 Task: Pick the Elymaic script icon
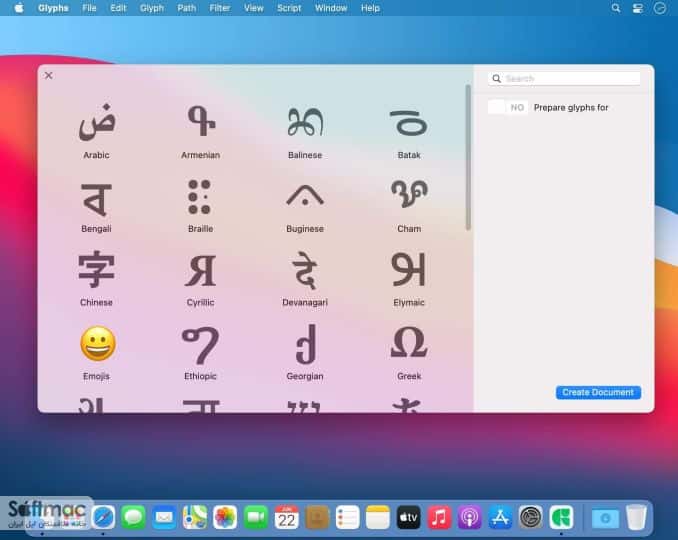point(409,270)
